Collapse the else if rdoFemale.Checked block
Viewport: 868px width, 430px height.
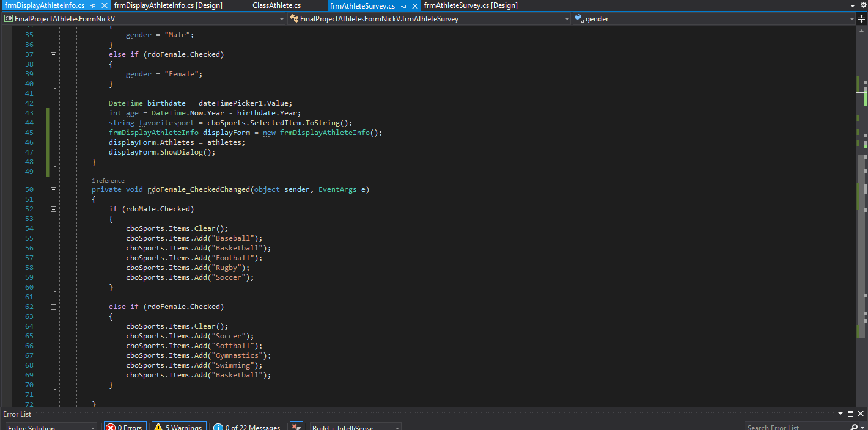click(x=53, y=307)
